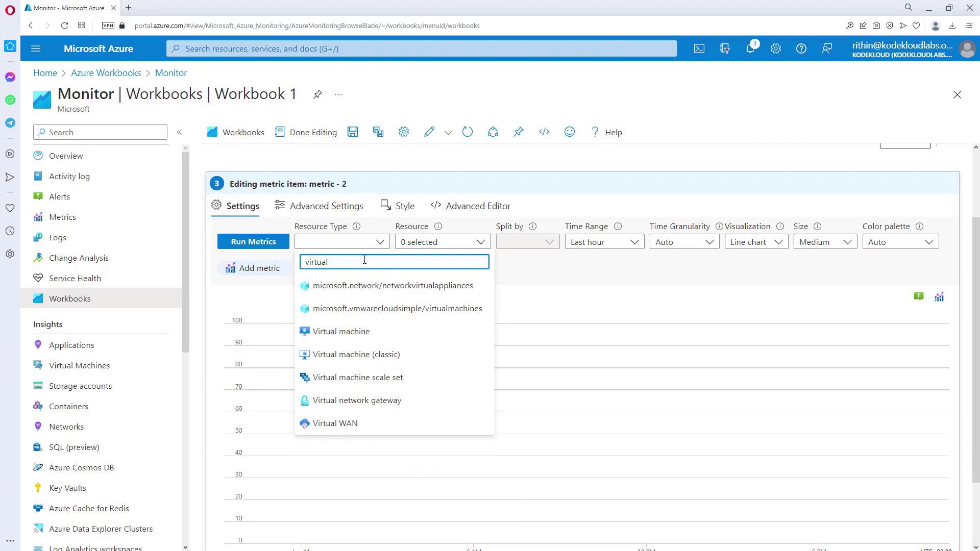Click the Run Metrics button
The image size is (980, 551).
pos(253,242)
